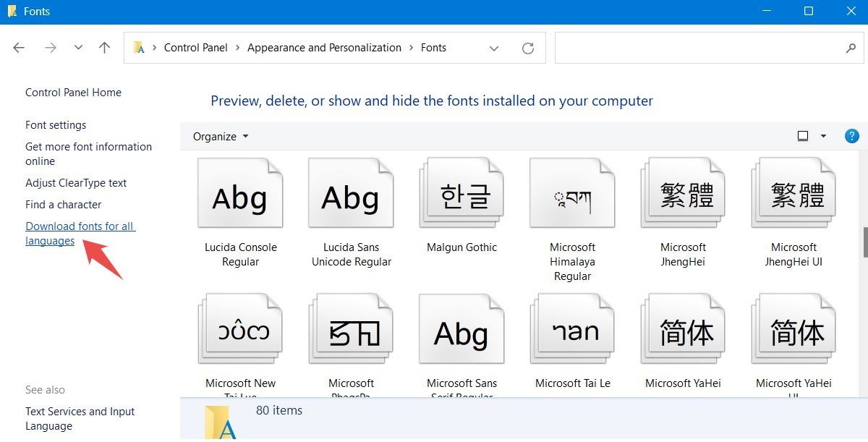The image size is (868, 442).
Task: Open the change-view dropdown arrow
Action: coord(823,135)
